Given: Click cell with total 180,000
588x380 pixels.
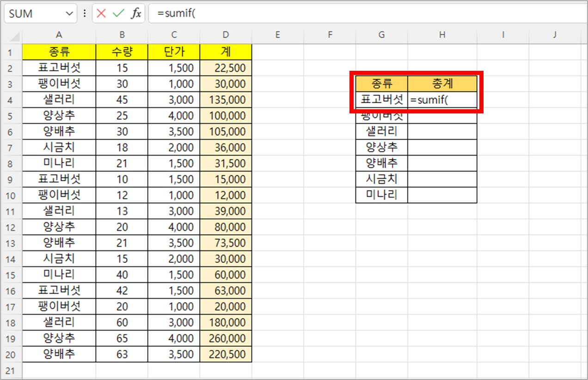Looking at the screenshot, I should tap(226, 323).
